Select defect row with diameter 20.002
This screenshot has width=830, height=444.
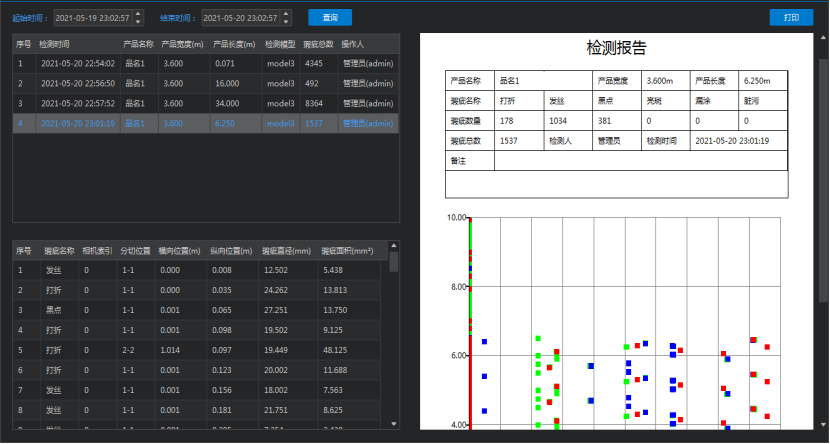click(x=196, y=370)
